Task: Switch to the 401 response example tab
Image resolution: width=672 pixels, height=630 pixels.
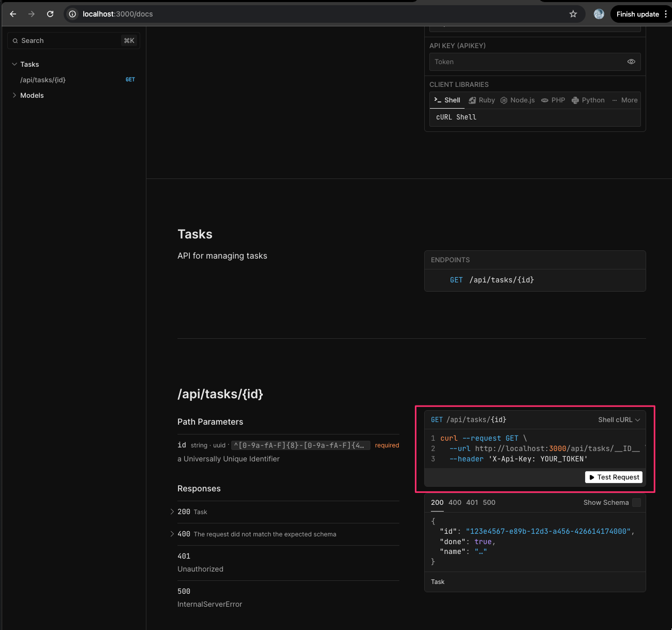Action: (472, 503)
